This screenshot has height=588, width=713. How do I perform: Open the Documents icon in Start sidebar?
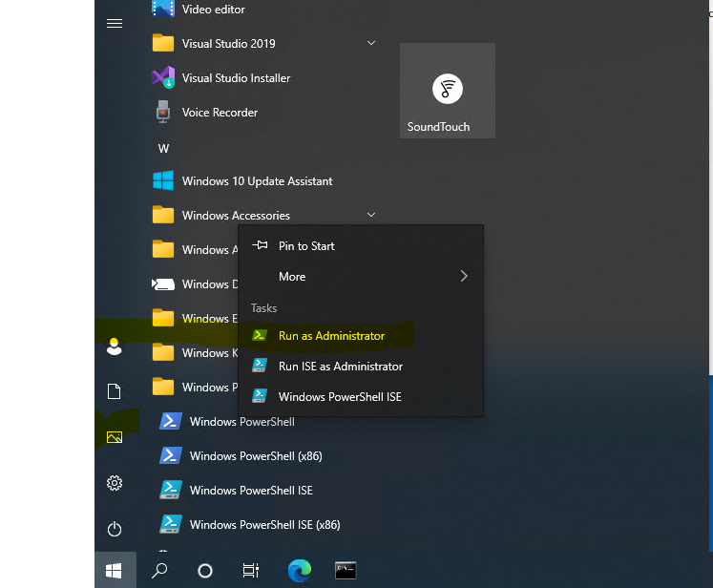(115, 391)
